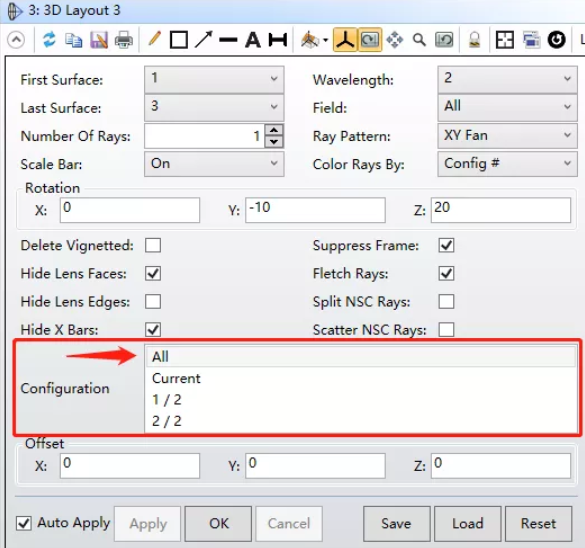Uncheck the Hide Lens Faces checkbox
This screenshot has height=548, width=585.
[153, 273]
